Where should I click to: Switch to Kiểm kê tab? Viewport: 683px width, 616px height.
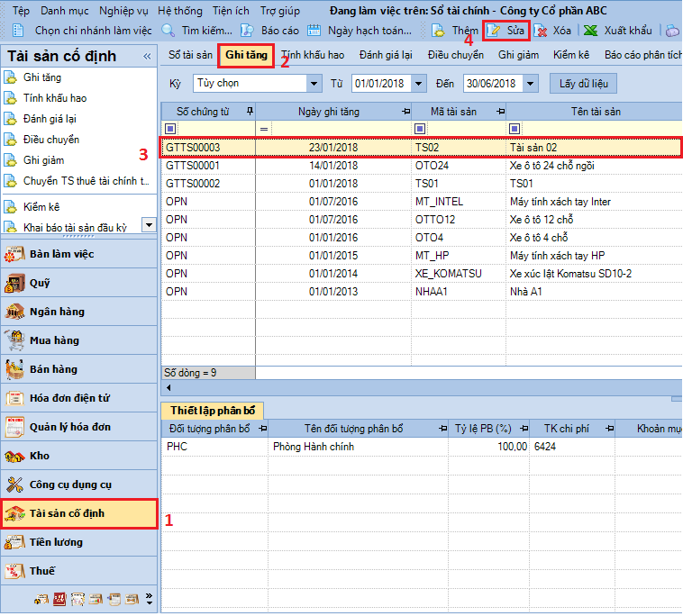[x=571, y=55]
